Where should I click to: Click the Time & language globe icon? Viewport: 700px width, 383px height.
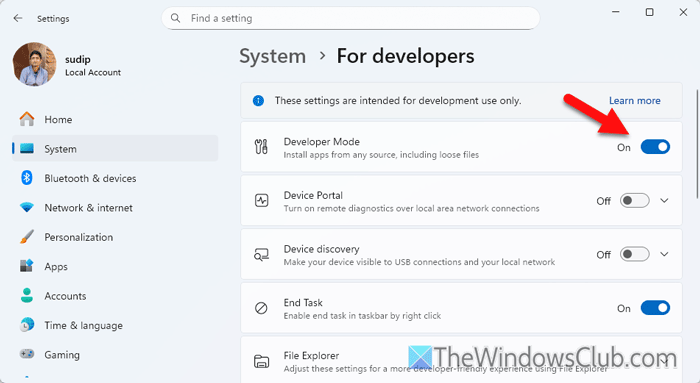click(x=27, y=325)
